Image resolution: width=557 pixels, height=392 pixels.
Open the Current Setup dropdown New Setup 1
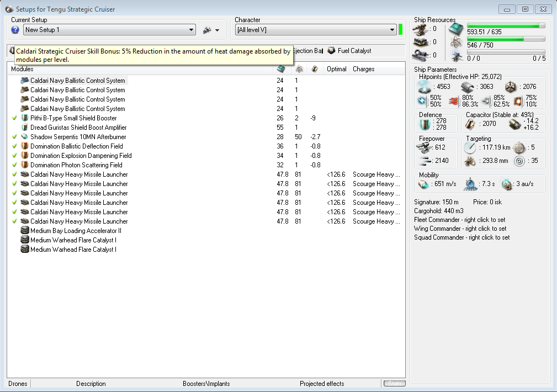point(109,30)
